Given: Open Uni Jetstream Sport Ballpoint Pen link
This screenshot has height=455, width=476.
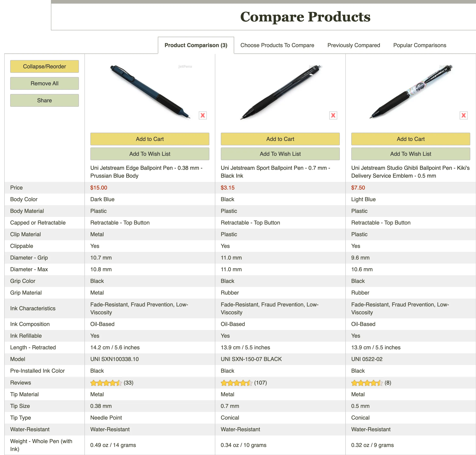Looking at the screenshot, I should point(275,172).
